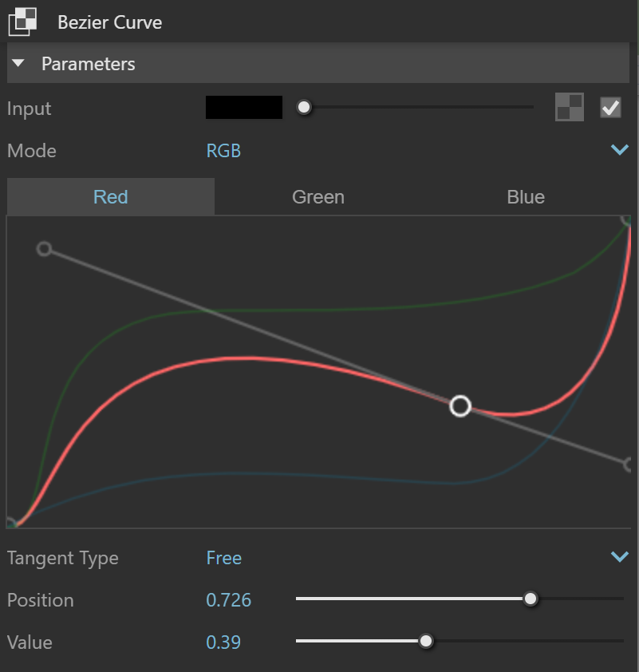The image size is (639, 672).
Task: Select the Blue channel tab
Action: click(525, 197)
